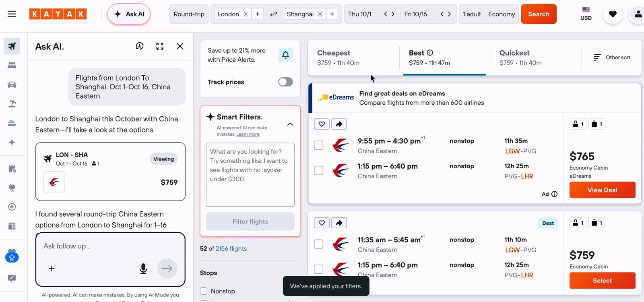Remove Shanghai from destination field

pyautogui.click(x=320, y=14)
